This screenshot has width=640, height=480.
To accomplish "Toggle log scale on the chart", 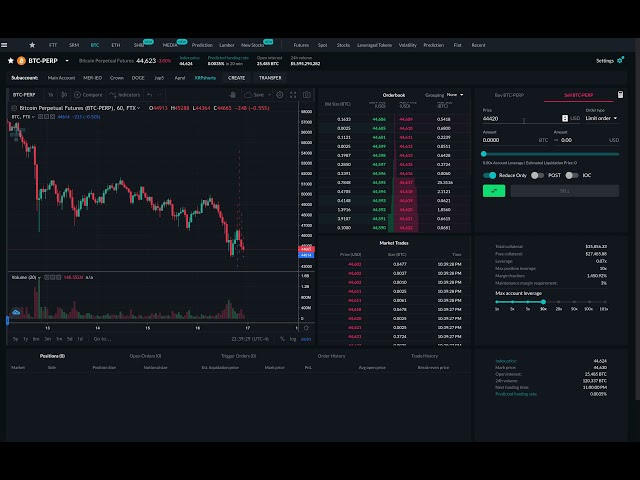I will tap(293, 339).
